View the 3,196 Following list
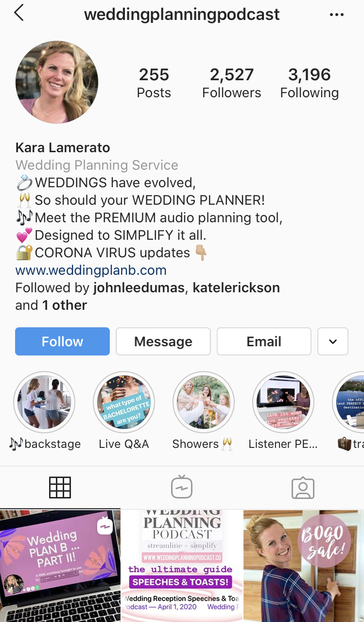Viewport: 364px width, 622px height. coord(310,83)
